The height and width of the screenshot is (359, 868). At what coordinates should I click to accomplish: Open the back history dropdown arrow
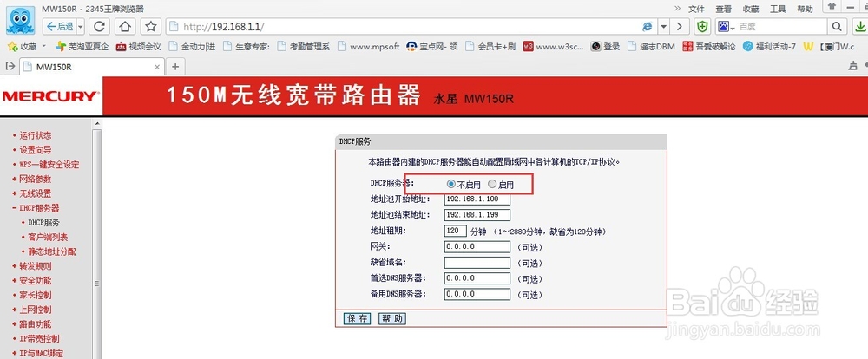[x=81, y=26]
